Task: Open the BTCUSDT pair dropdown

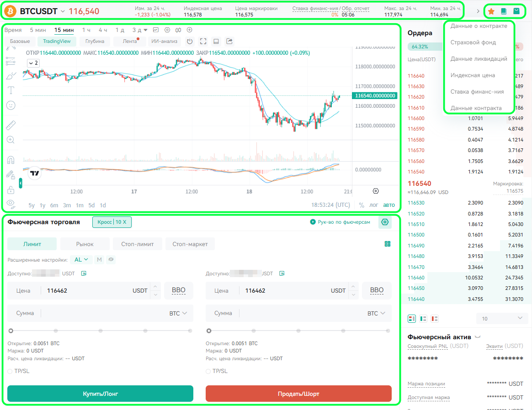Action: (x=63, y=11)
